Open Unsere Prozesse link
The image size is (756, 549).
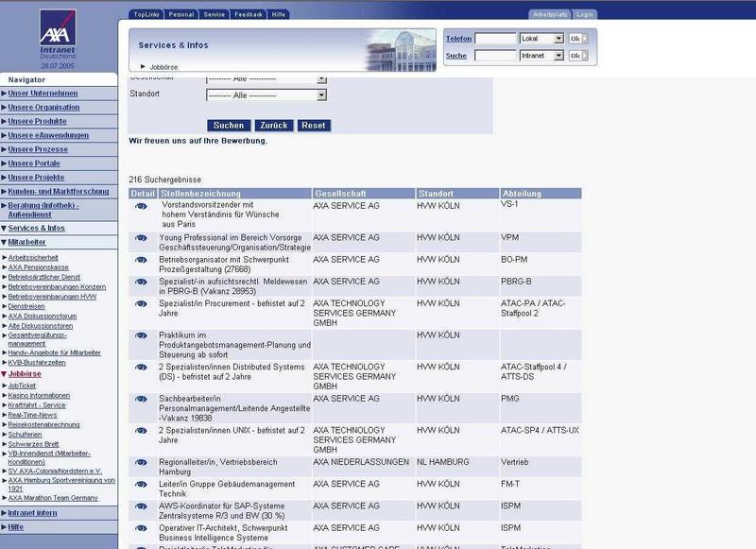(x=38, y=149)
